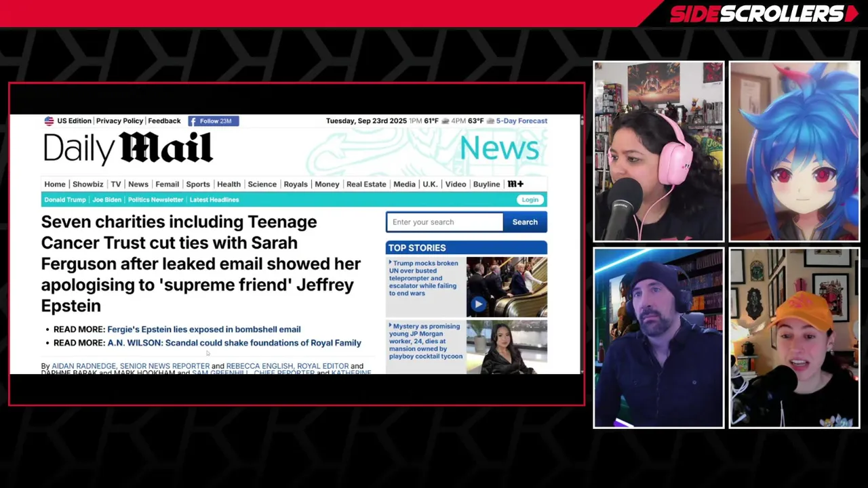This screenshot has height=488, width=868.
Task: Open the Sports section
Action: [x=198, y=184]
